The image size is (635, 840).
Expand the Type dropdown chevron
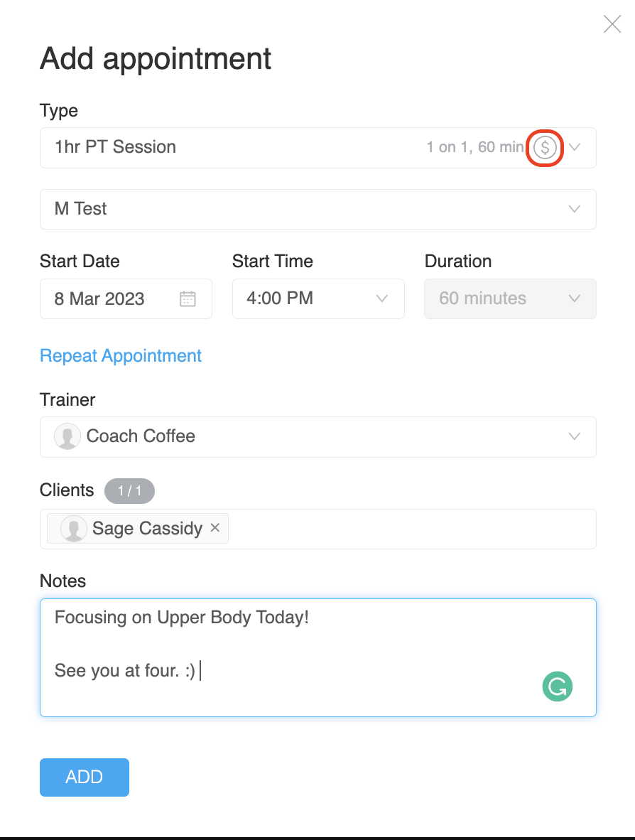575,148
